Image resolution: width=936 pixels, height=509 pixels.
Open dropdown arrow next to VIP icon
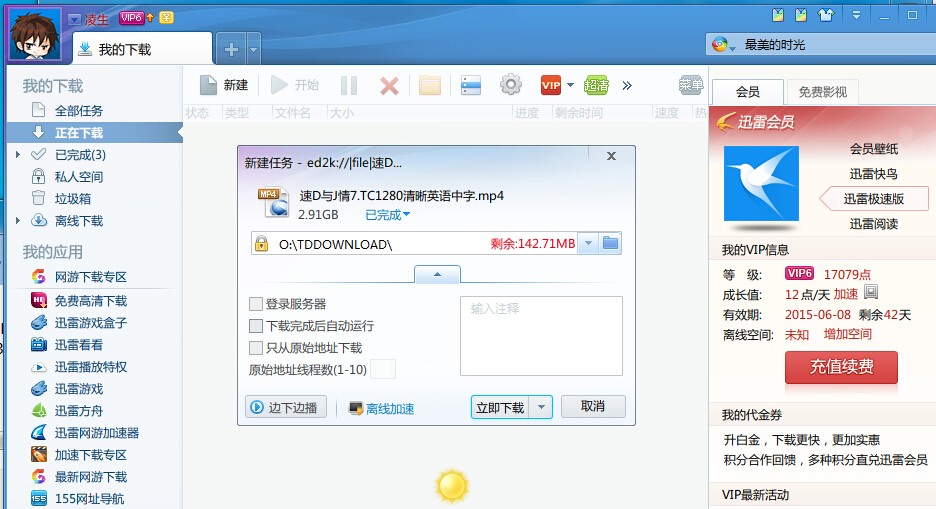tap(570, 85)
